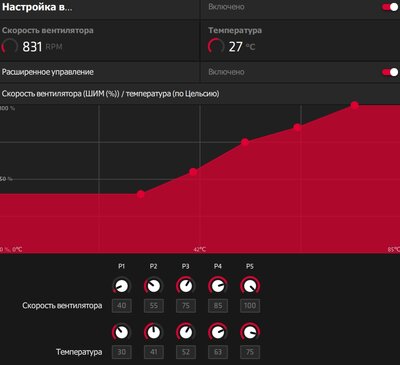Turn the P1 fan speed knob

pyautogui.click(x=121, y=286)
